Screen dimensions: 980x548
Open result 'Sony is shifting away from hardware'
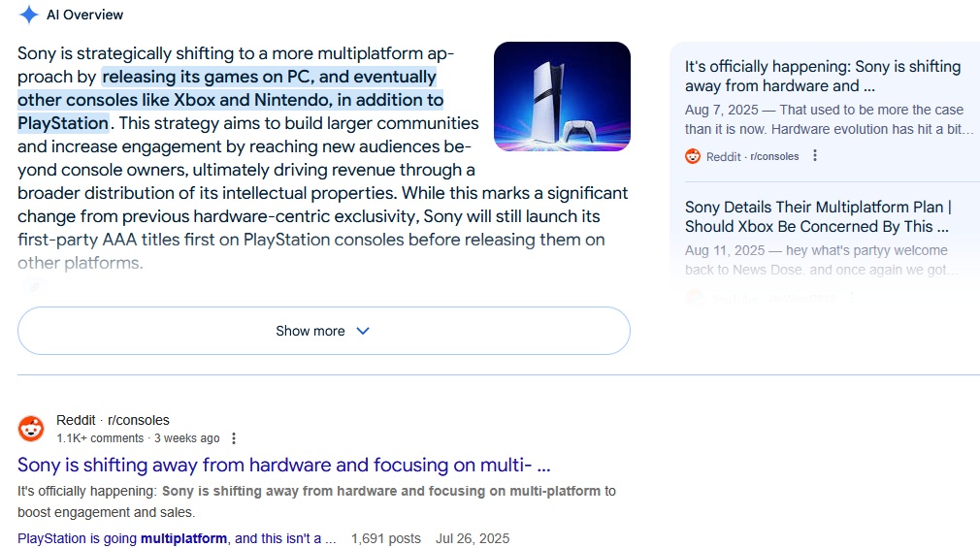[283, 465]
